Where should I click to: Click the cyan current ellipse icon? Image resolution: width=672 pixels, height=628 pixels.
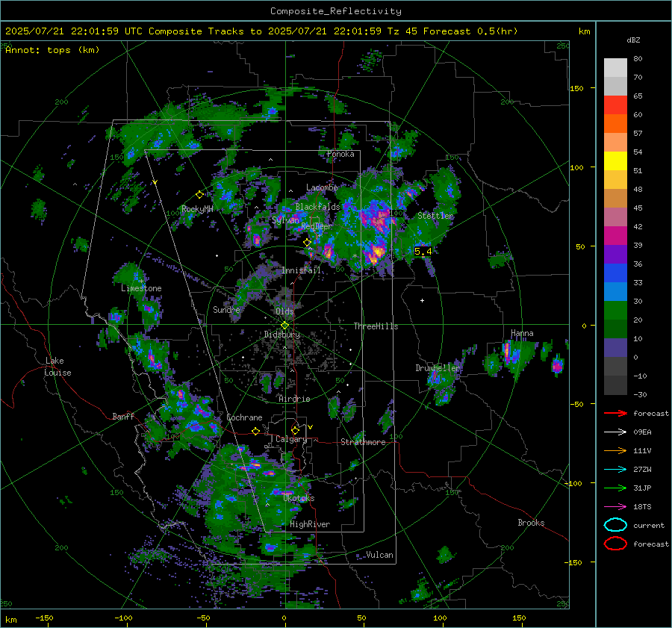click(x=615, y=525)
